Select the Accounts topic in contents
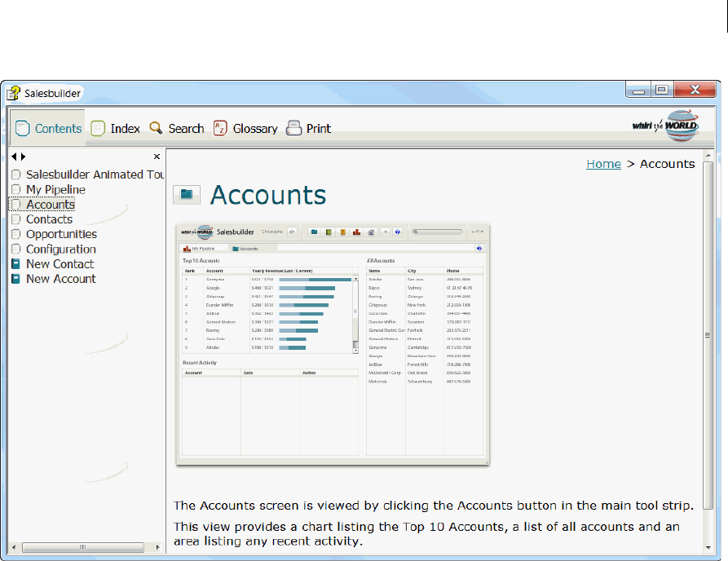Screen dimensions: 728x561 (51, 205)
